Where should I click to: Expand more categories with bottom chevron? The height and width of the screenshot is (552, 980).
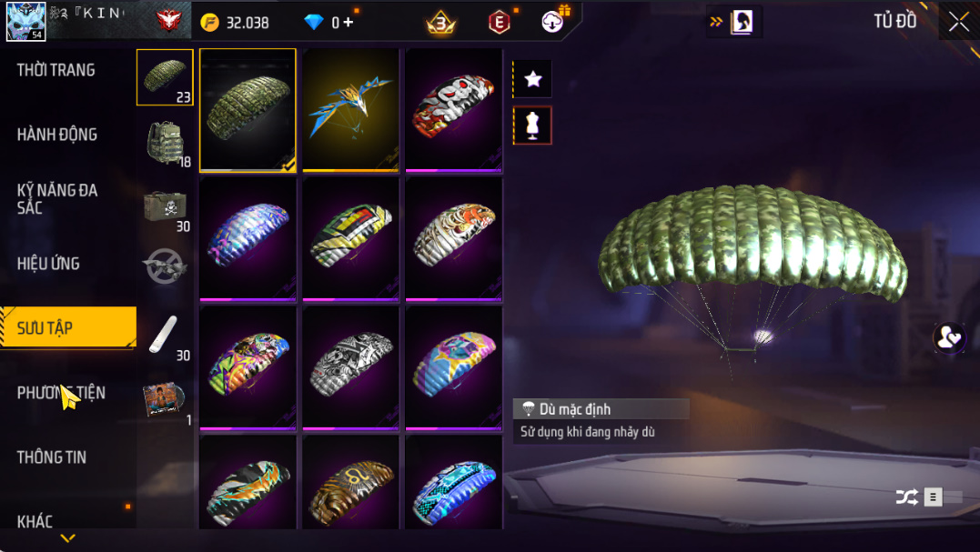[x=67, y=537]
